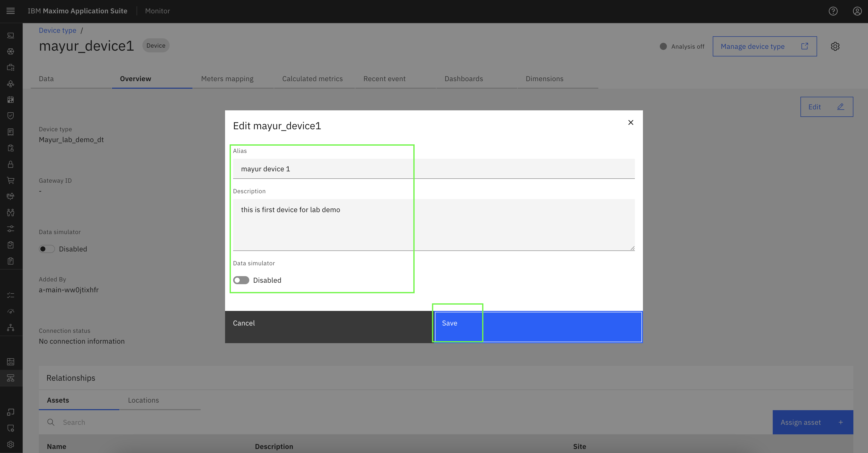Toggle Data simulator switch in edit dialog
This screenshot has height=453, width=868.
(x=241, y=280)
